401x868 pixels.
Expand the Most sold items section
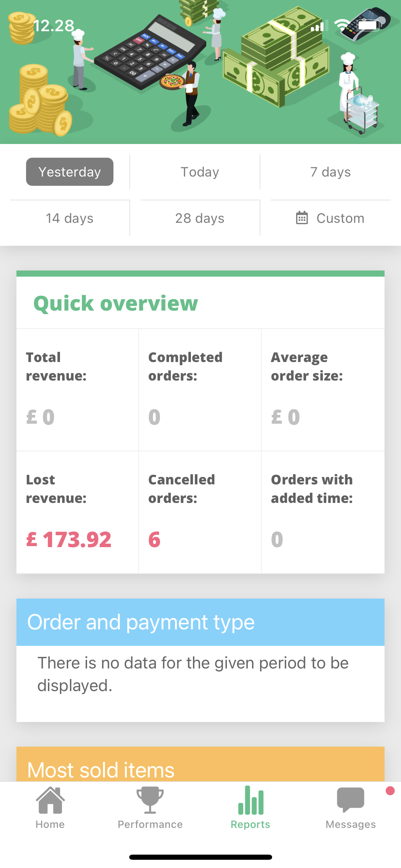pos(200,767)
